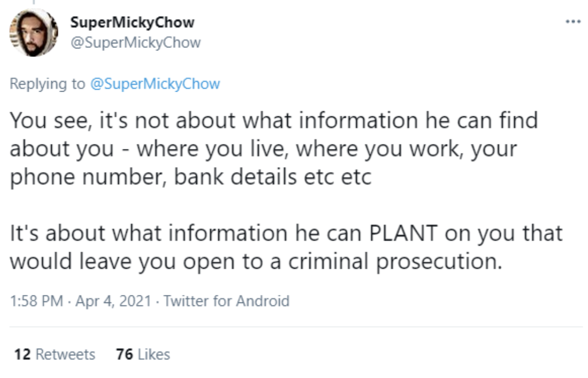
Task: Open the 1:58 PM timestamp link
Action: click(x=36, y=301)
